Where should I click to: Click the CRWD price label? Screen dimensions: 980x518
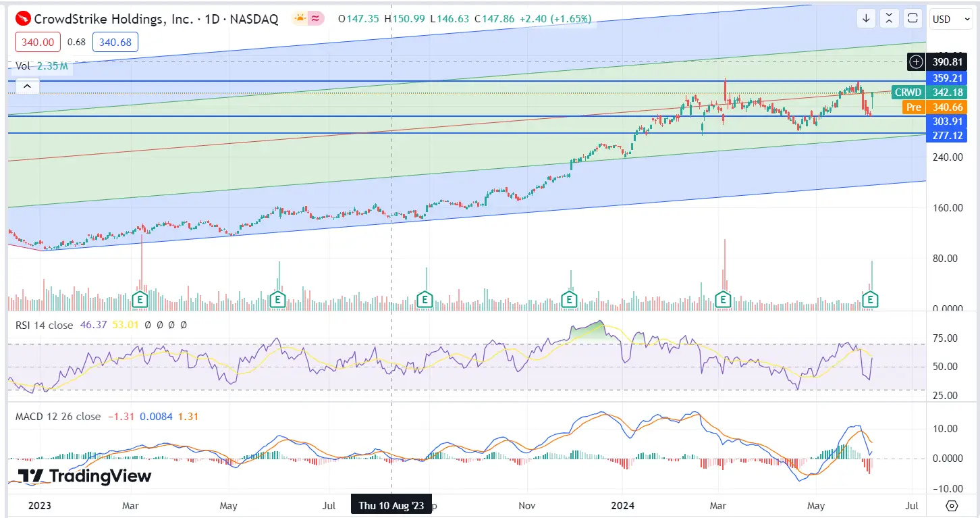(x=908, y=92)
